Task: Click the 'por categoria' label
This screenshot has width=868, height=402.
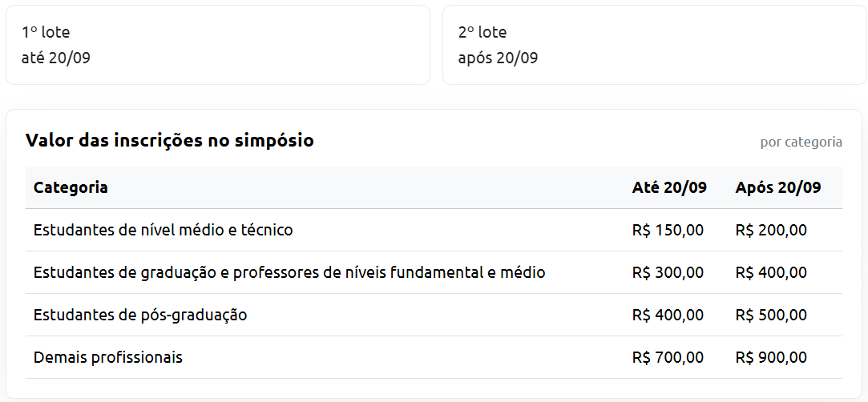Action: [801, 143]
